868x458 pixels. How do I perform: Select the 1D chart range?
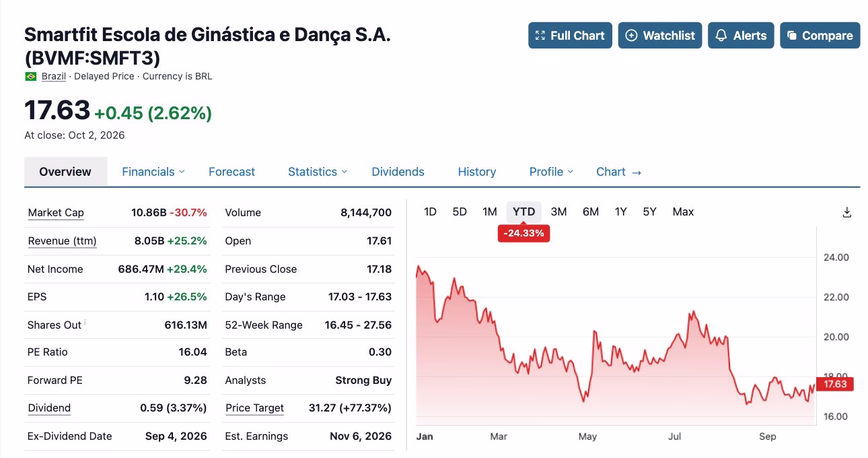[430, 211]
